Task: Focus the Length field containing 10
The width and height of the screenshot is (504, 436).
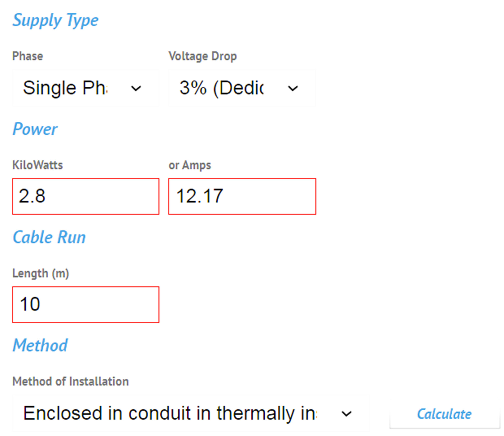Action: click(x=86, y=305)
